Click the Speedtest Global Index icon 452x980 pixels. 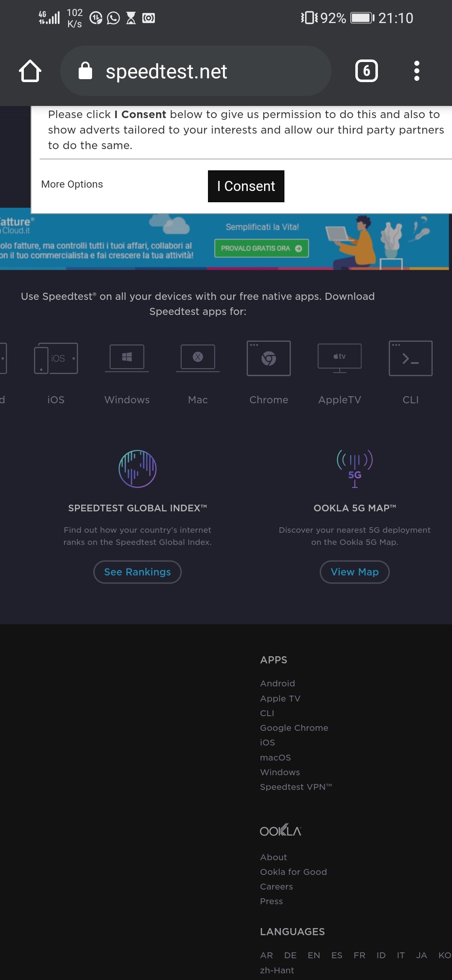pyautogui.click(x=138, y=469)
